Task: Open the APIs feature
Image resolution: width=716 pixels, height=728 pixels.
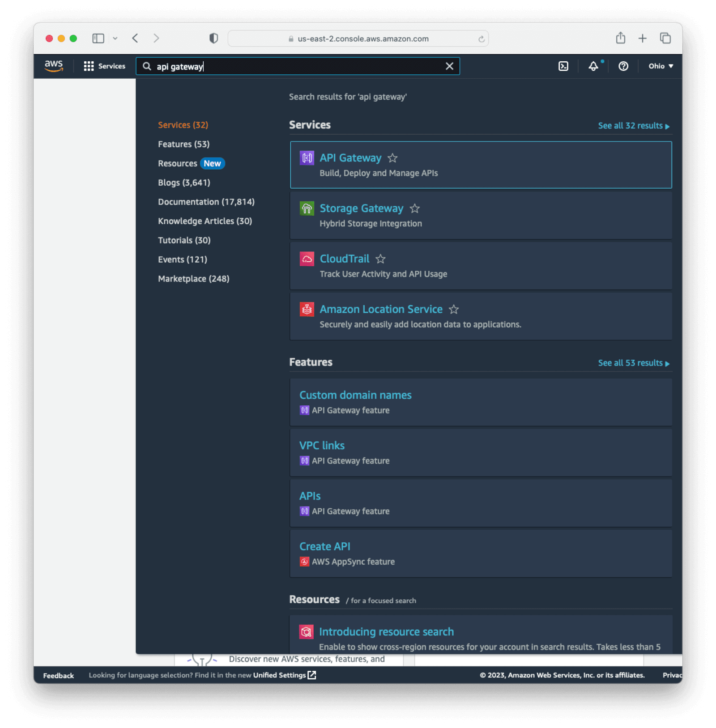Action: (x=310, y=496)
